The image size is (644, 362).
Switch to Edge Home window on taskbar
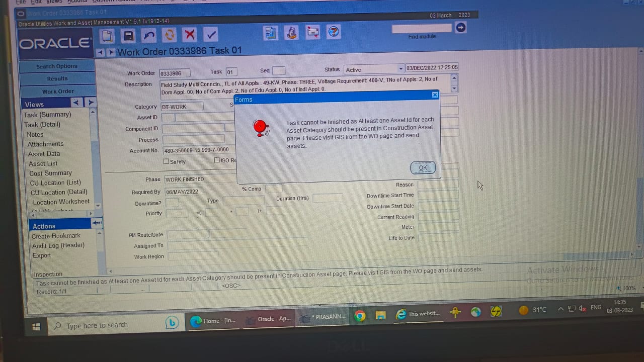coord(213,321)
